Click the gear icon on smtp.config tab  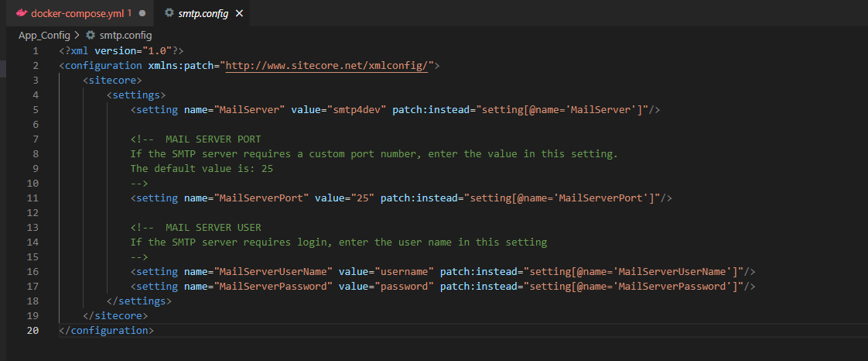click(x=169, y=14)
